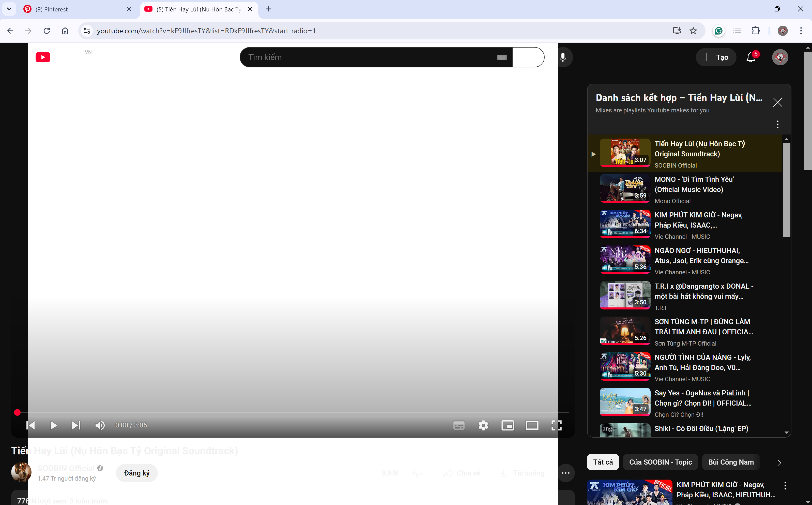This screenshot has height=505, width=812.
Task: View site information icon in address bar
Action: tap(87, 31)
